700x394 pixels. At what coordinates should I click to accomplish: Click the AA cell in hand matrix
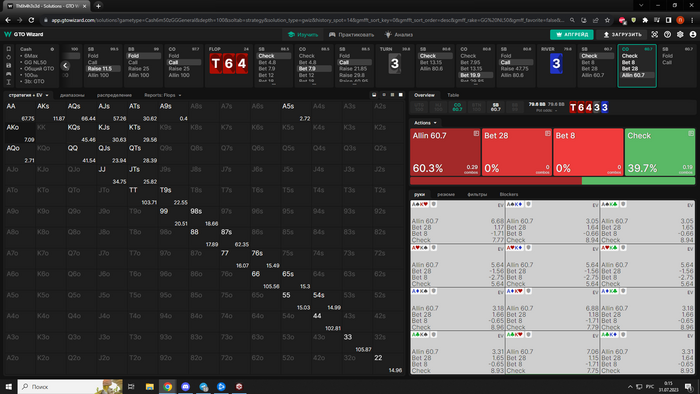click(x=20, y=112)
